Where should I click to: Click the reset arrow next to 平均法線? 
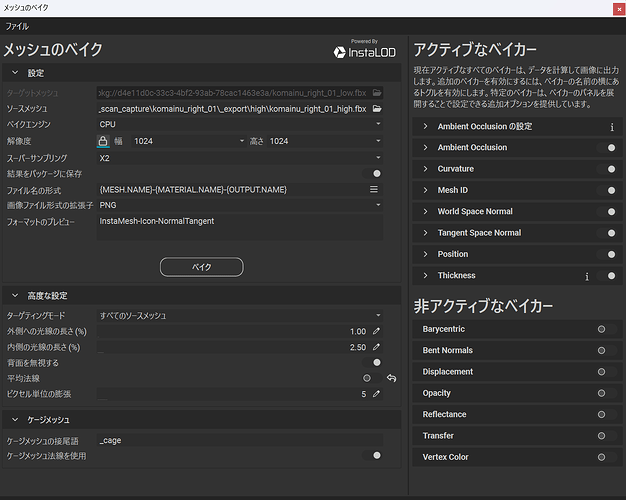[392, 378]
